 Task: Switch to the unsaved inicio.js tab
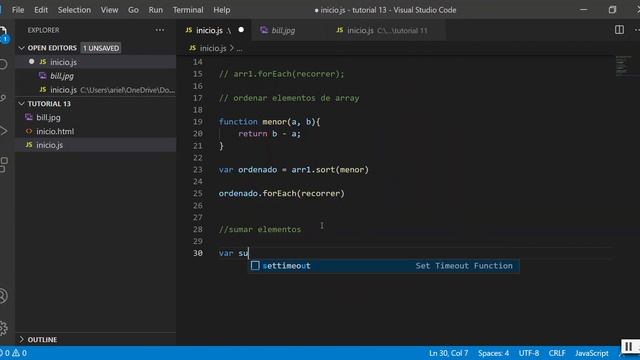(214, 30)
